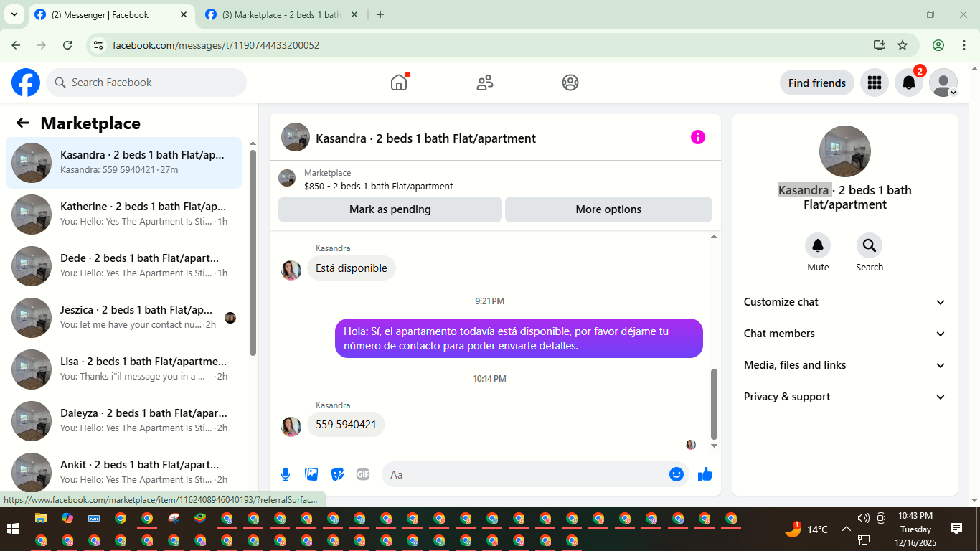
Task: Open the $850 Marketplace listing link
Action: [x=378, y=186]
